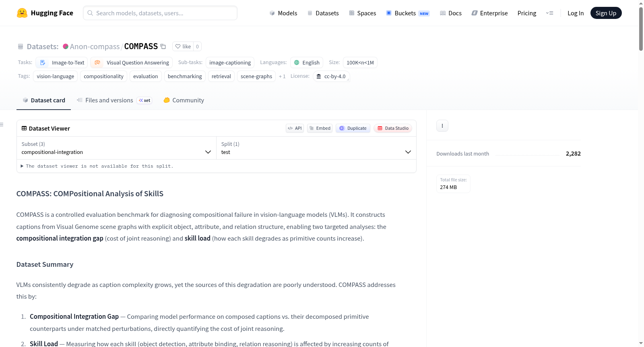This screenshot has height=347, width=644.
Task: Click the page vertical scrollbar
Action: point(641,28)
